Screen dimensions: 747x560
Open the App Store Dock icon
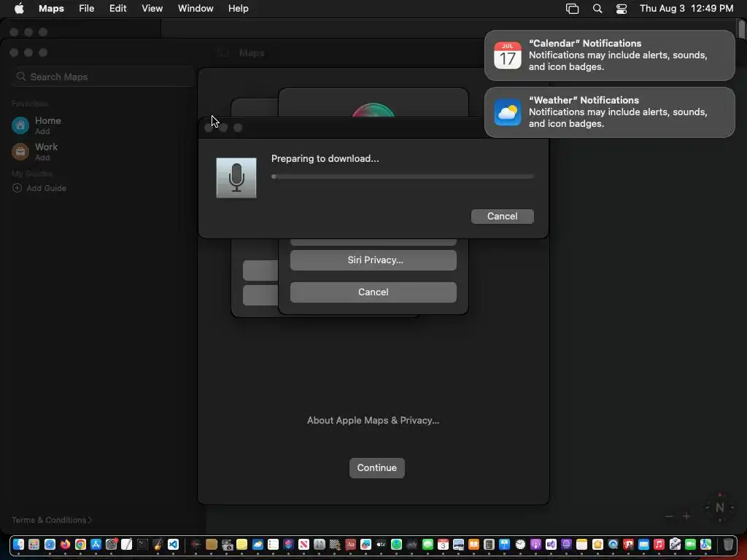point(96,544)
